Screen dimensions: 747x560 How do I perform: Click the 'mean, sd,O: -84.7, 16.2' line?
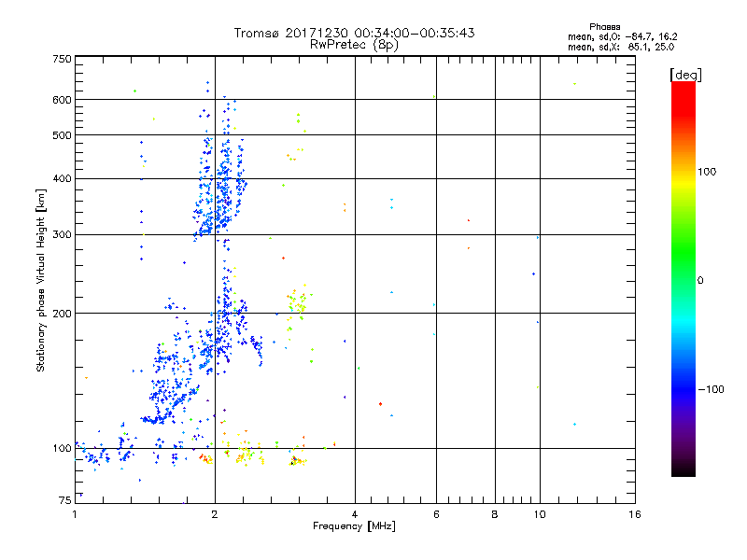tap(622, 36)
